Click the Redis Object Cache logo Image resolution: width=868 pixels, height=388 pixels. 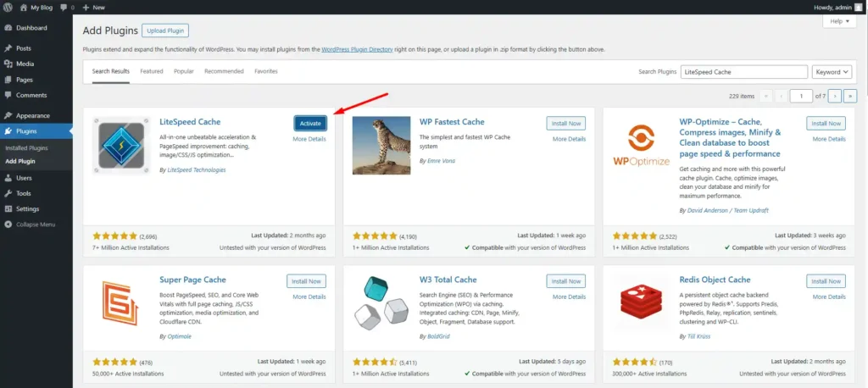(642, 303)
